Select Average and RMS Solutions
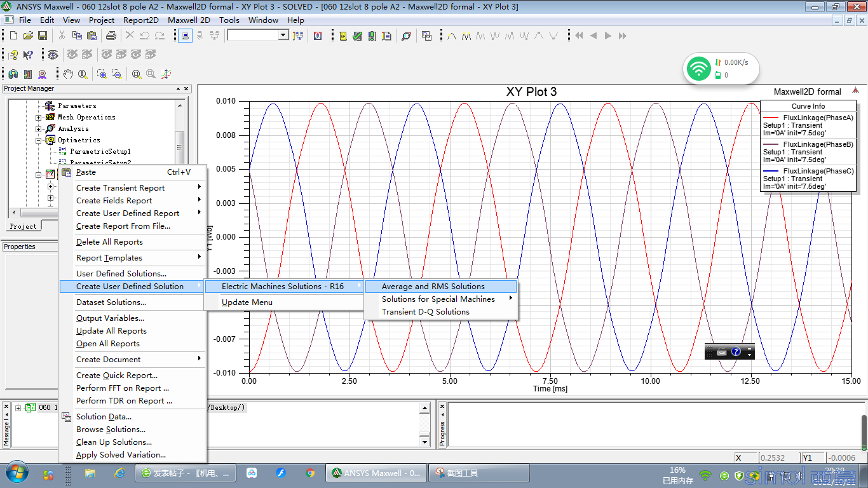Screen dimensions: 868x488 [442, 287]
